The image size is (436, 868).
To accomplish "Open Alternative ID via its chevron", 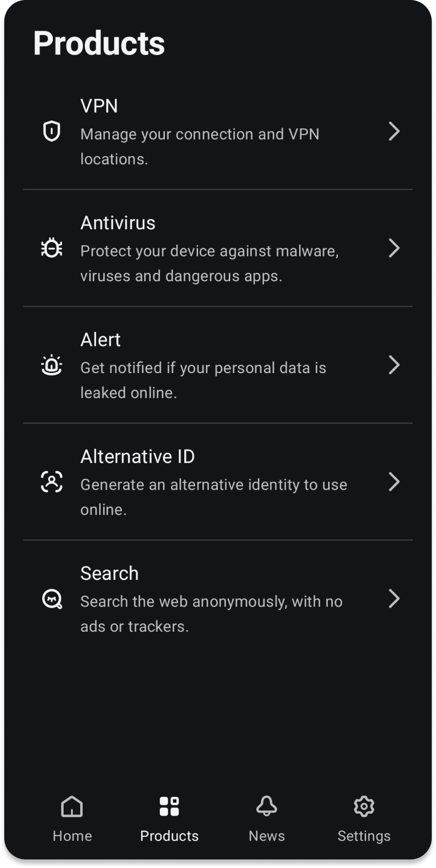I will tap(394, 482).
